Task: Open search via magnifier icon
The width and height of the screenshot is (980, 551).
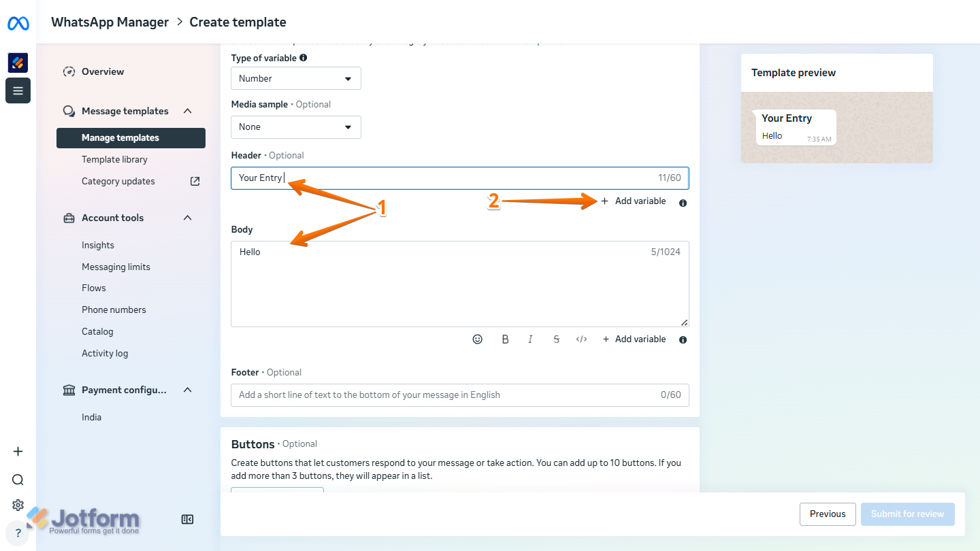Action: (x=18, y=480)
